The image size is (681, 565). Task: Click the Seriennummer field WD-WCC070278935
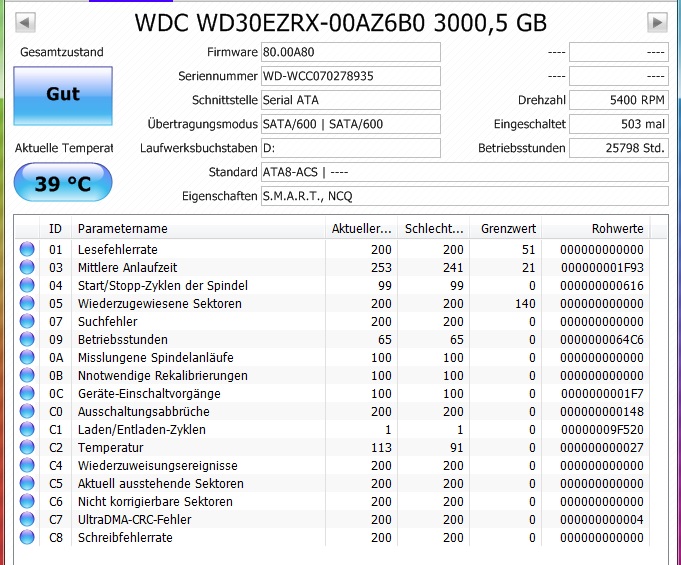pos(351,76)
